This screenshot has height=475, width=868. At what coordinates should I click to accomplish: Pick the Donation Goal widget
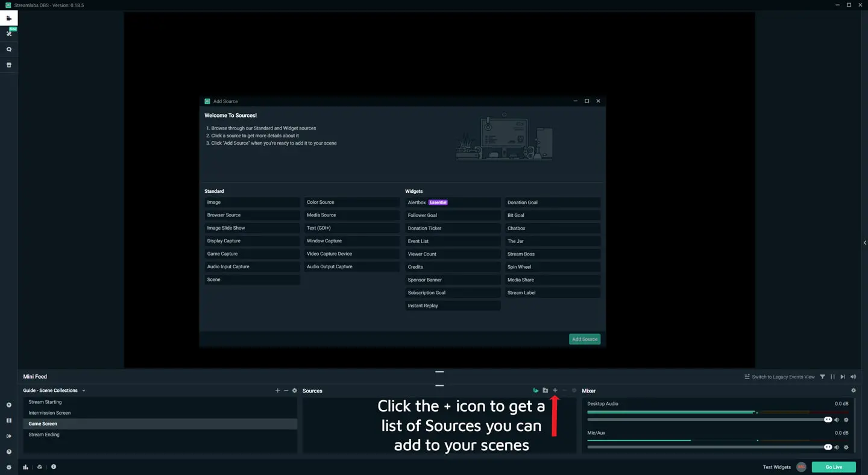[552, 203]
